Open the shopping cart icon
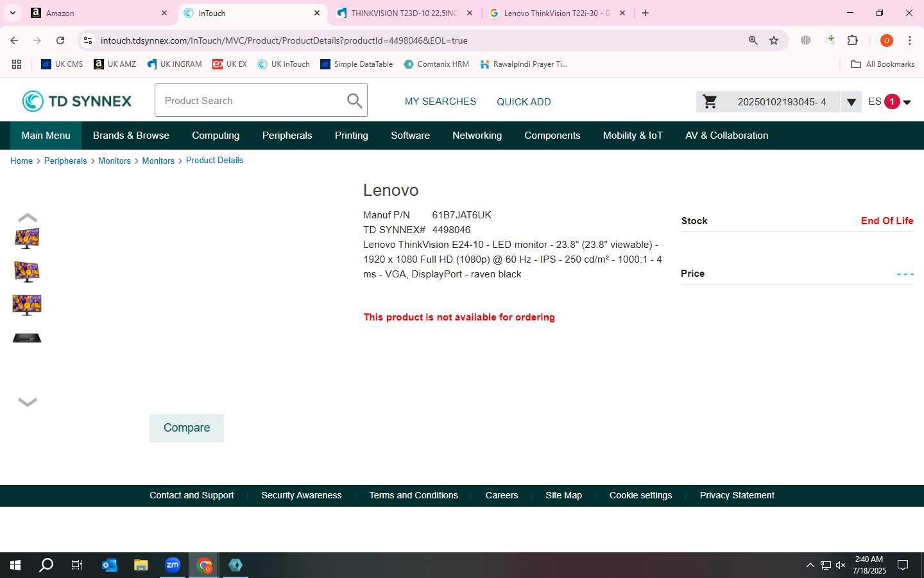Viewport: 924px width, 578px height. click(710, 101)
